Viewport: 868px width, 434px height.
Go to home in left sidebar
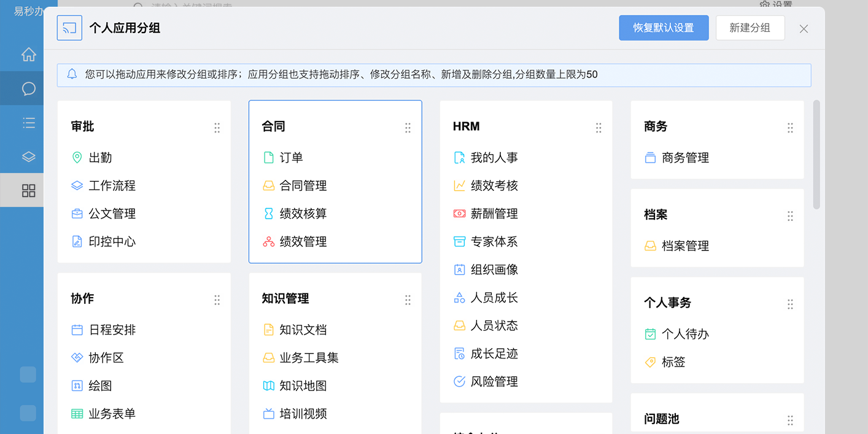click(x=28, y=55)
